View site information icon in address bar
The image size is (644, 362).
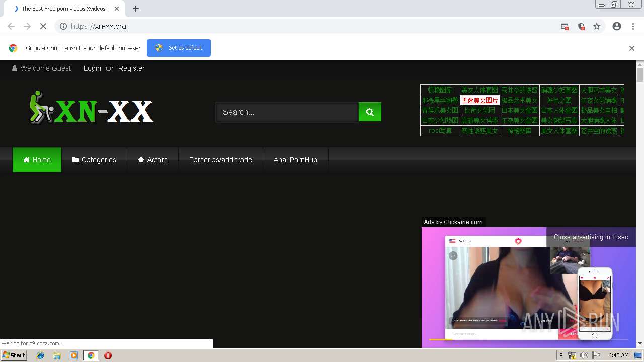[x=63, y=26]
